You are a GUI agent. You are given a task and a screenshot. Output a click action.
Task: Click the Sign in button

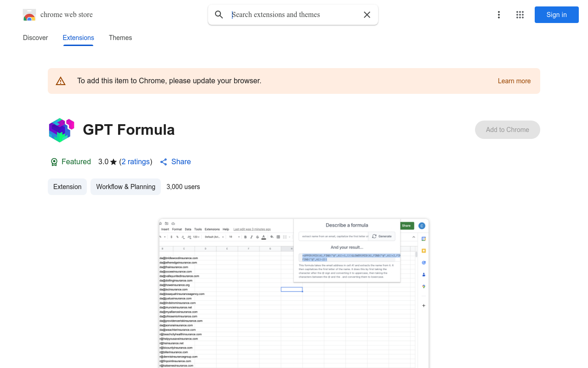click(557, 15)
